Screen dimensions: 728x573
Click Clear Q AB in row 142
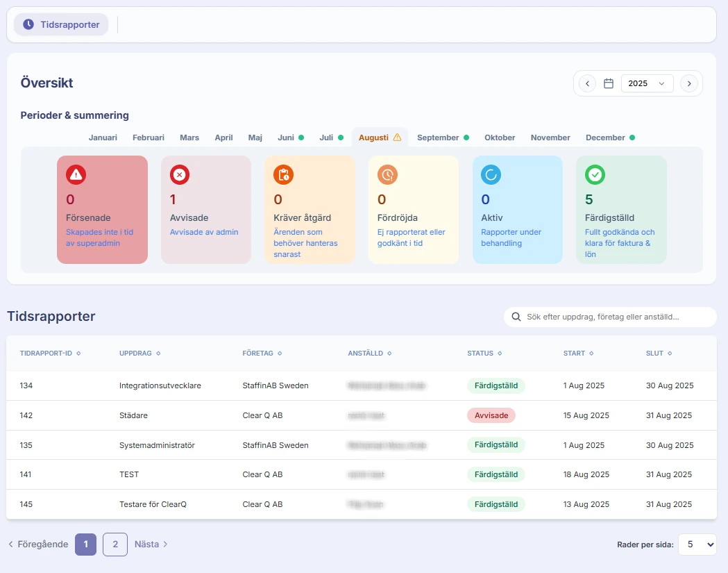point(262,415)
